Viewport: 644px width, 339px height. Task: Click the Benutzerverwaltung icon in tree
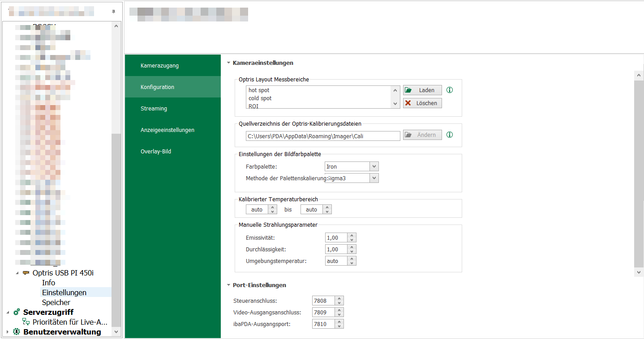pos(17,332)
